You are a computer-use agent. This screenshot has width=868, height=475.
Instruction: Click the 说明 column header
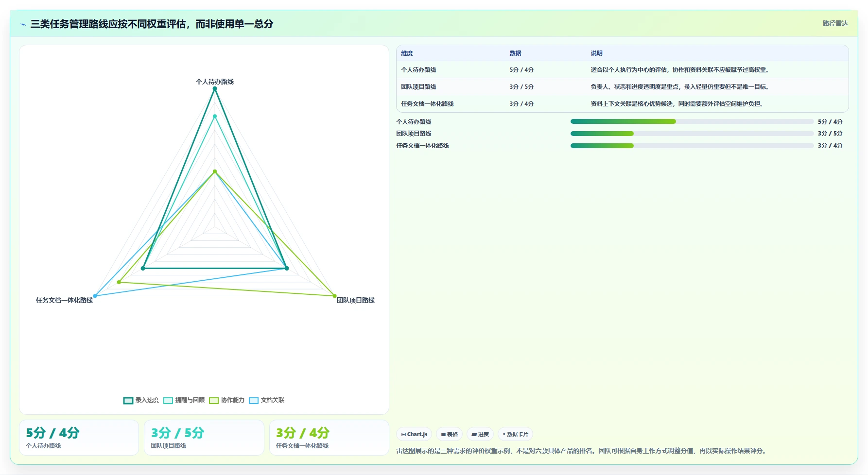(596, 53)
